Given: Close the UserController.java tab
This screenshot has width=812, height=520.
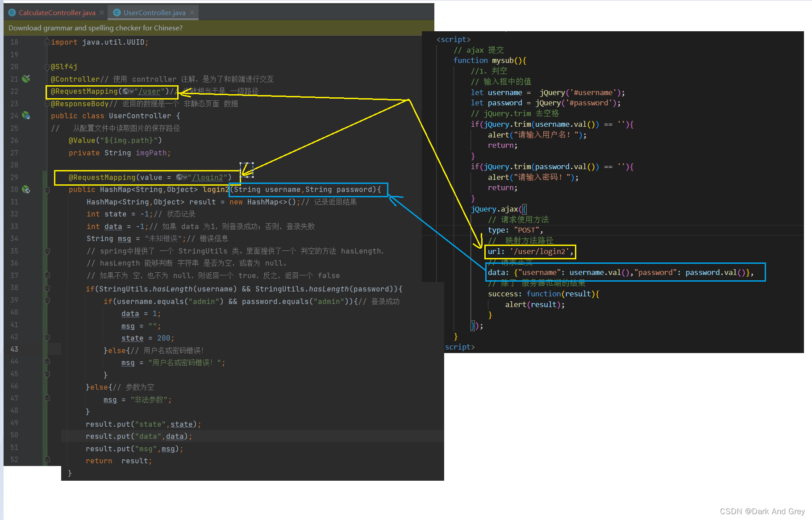Looking at the screenshot, I should coord(192,12).
